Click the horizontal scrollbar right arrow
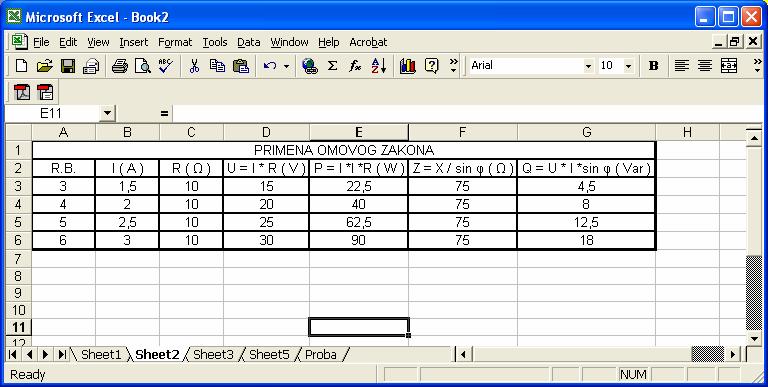Image resolution: width=768 pixels, height=387 pixels. [x=733, y=354]
